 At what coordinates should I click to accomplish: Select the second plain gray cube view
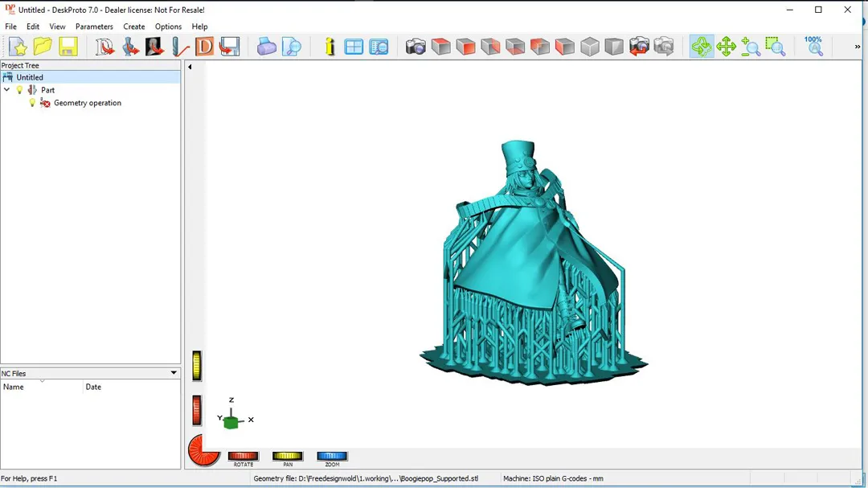[x=614, y=47]
